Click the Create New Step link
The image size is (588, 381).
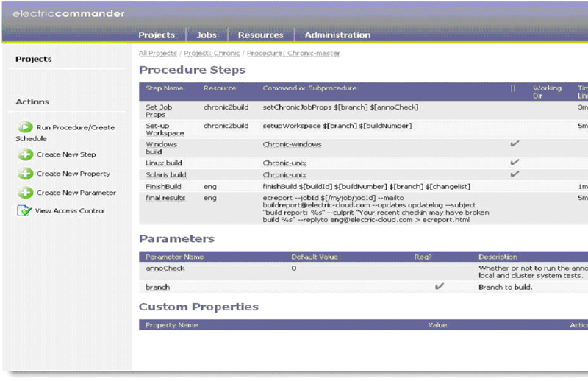tap(66, 154)
